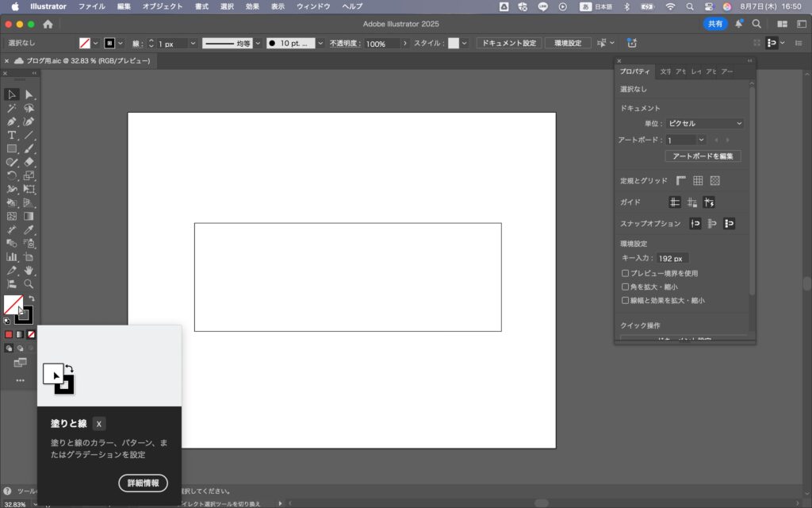Select the Free Transform tool
Viewport: 812px width, 508px height.
29,189
